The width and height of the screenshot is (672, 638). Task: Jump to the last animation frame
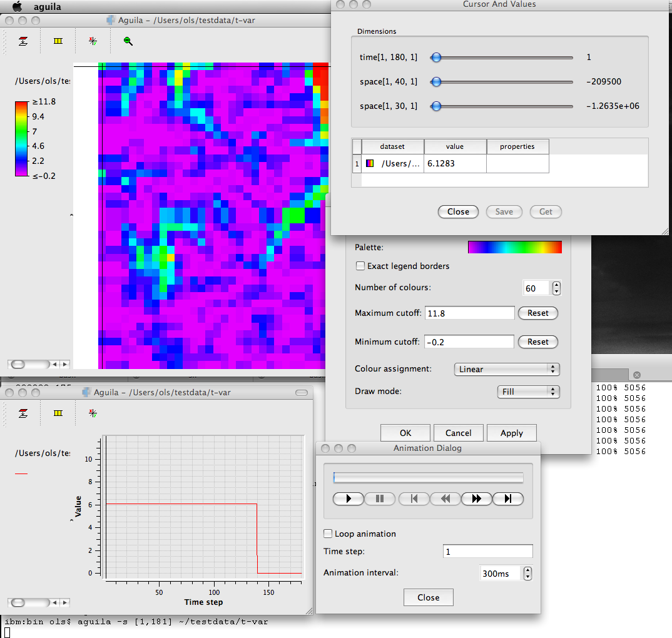[x=508, y=499]
